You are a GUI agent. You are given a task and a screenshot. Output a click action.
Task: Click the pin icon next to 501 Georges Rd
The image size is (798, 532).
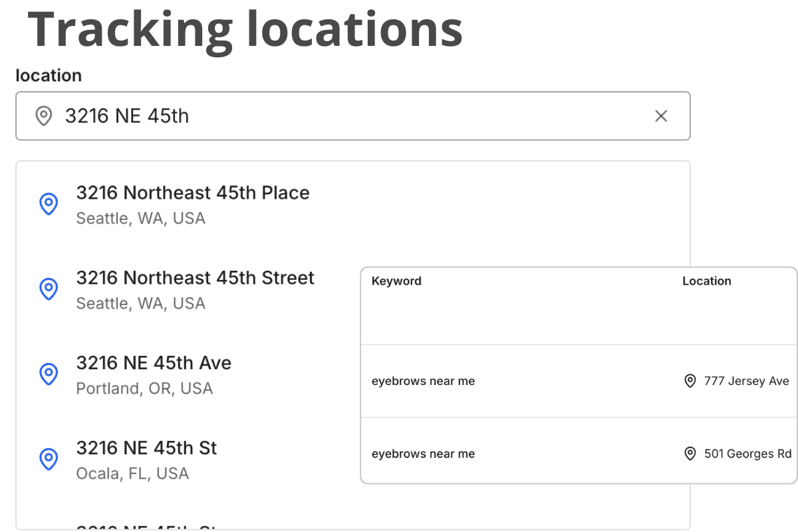click(690, 454)
